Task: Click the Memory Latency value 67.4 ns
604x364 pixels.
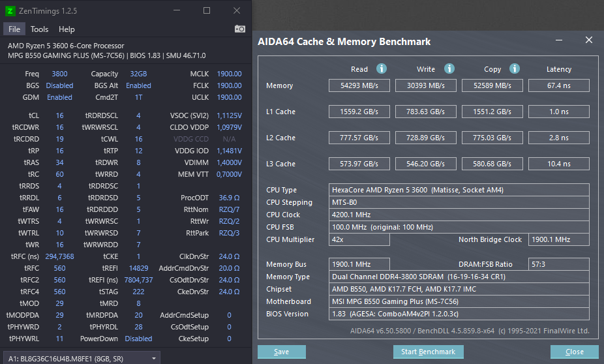Action: pyautogui.click(x=559, y=85)
